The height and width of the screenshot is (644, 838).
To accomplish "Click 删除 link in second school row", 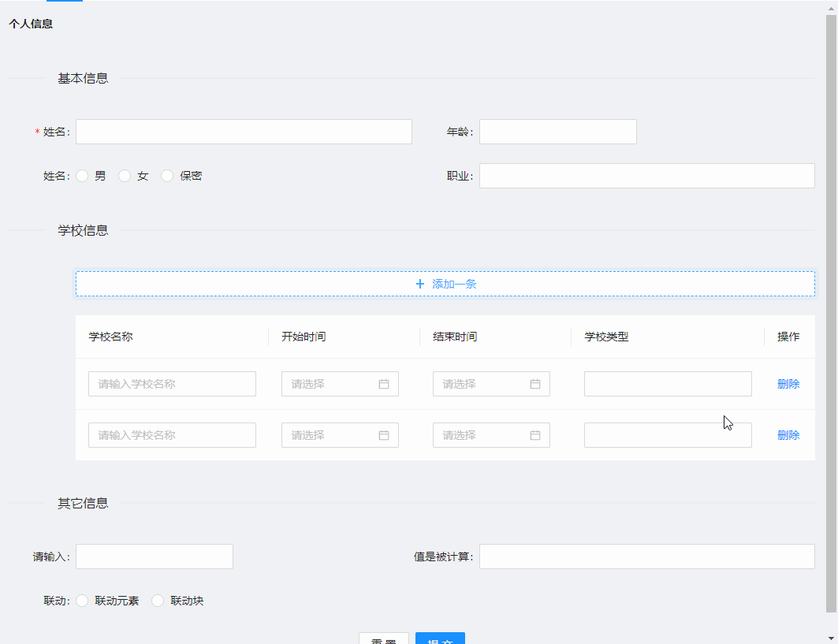I will (788, 435).
